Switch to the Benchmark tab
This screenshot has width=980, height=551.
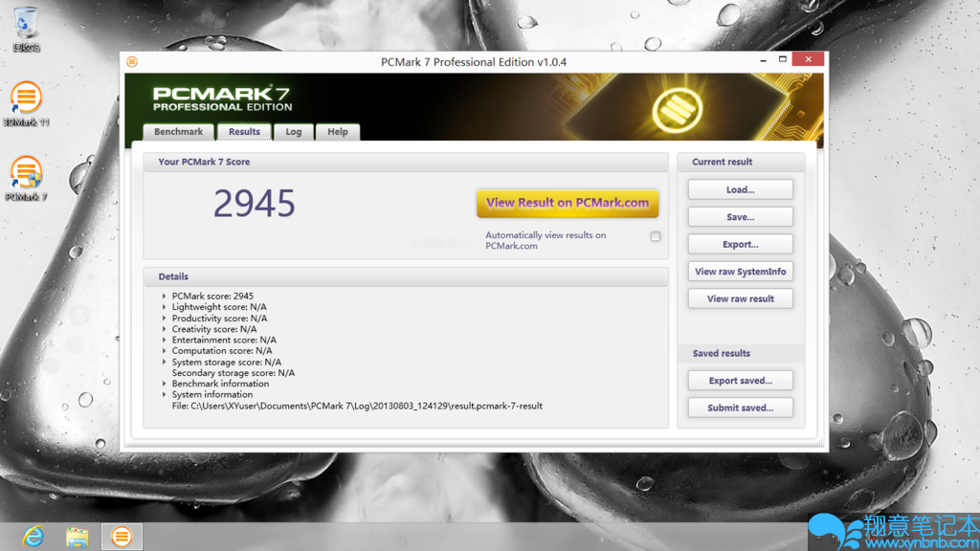pos(178,132)
